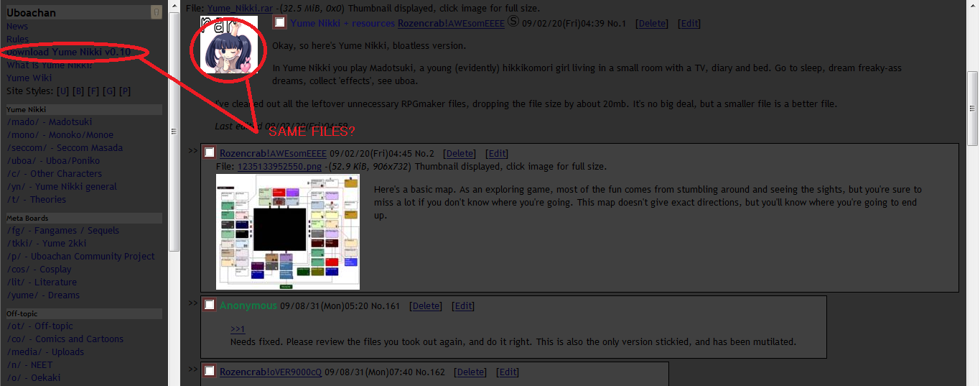Go to /yn/ - Yume Nikki general board

[62, 187]
